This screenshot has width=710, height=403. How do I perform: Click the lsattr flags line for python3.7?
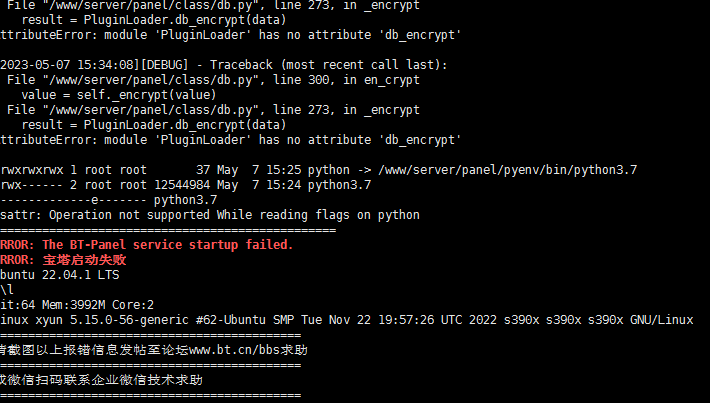tap(109, 200)
